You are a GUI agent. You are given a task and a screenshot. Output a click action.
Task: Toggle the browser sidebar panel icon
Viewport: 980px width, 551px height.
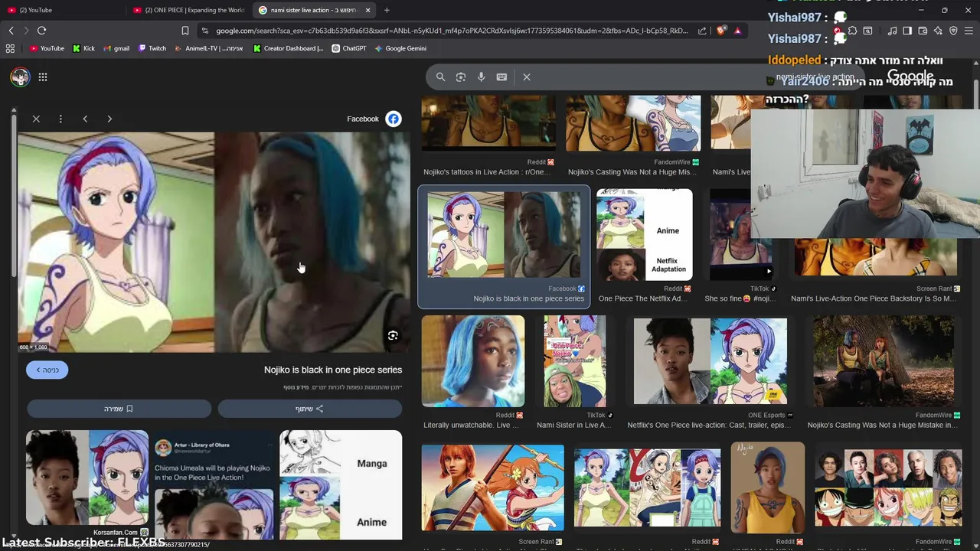907,31
